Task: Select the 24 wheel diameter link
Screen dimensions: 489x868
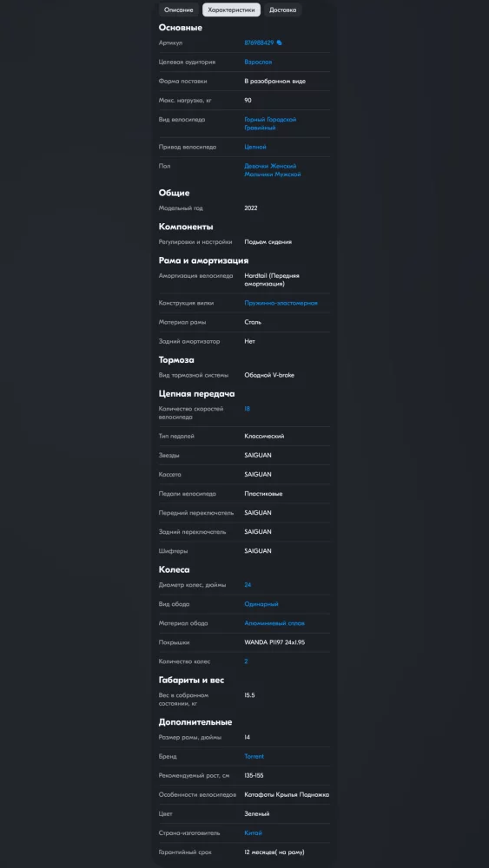Action: [x=248, y=584]
